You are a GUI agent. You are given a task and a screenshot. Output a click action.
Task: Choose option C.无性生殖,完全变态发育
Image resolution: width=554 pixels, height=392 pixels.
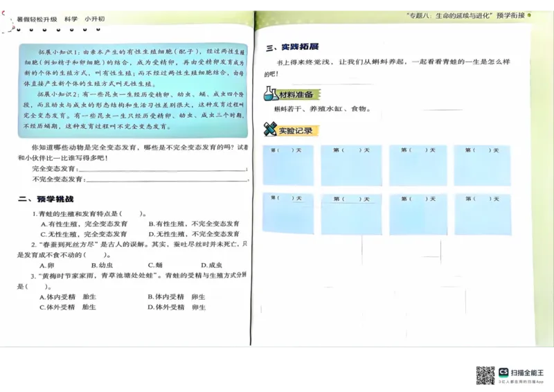coord(84,234)
